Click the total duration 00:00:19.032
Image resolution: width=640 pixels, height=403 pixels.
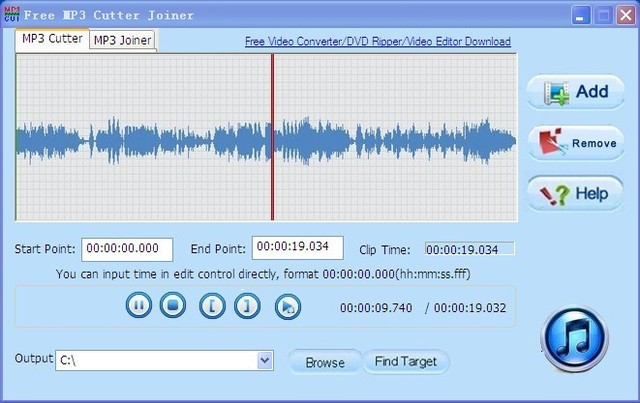(x=470, y=308)
